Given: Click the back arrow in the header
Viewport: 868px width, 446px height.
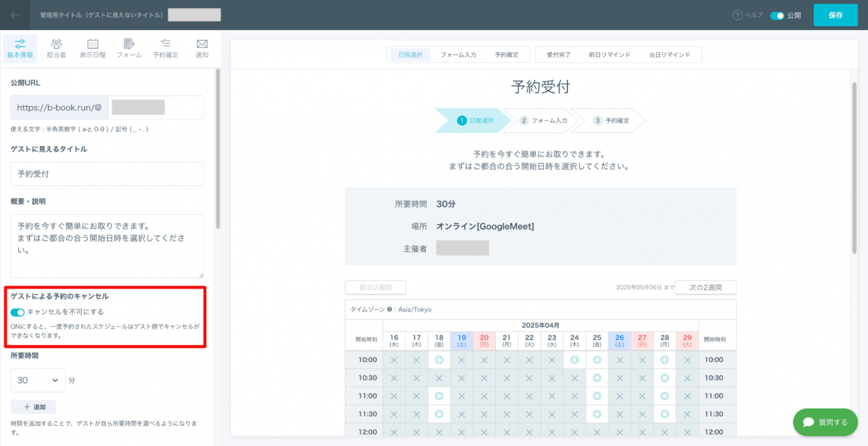Looking at the screenshot, I should (15, 15).
